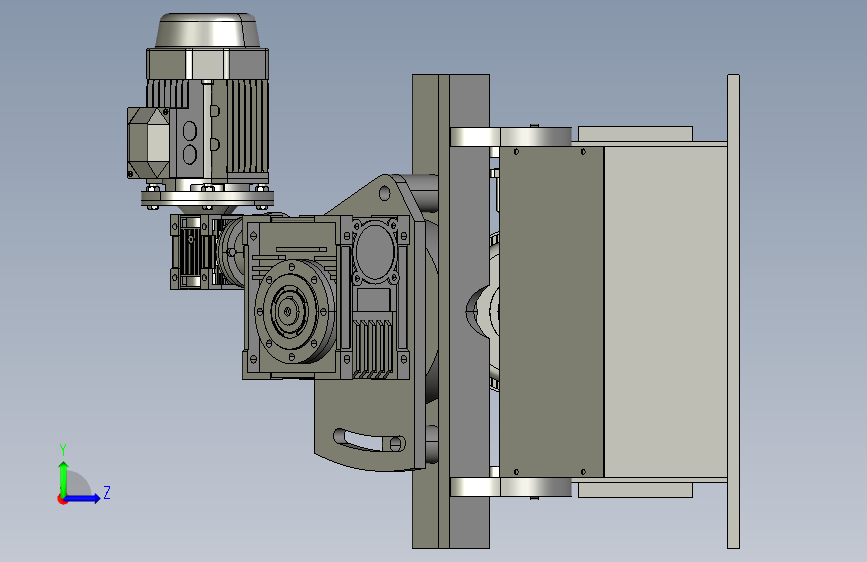Select the light gray housing panel

coord(665,311)
